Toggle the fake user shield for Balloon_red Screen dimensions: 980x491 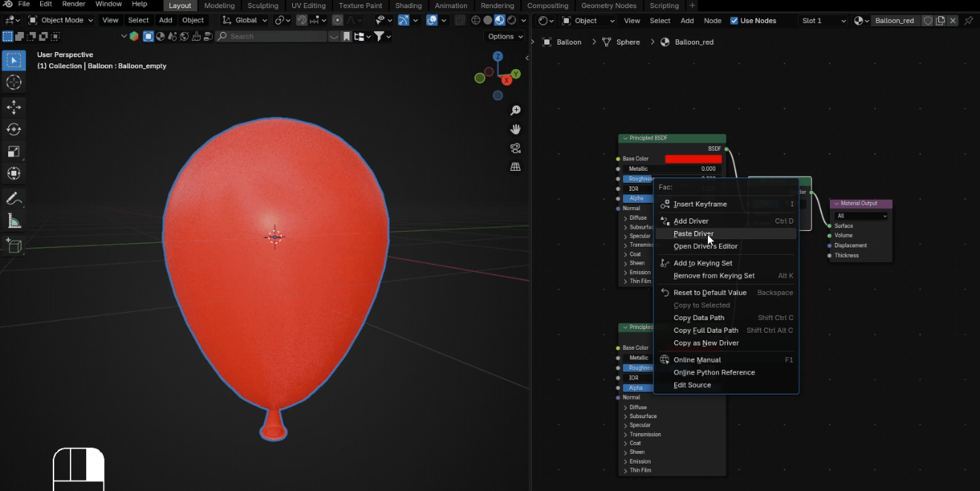927,21
